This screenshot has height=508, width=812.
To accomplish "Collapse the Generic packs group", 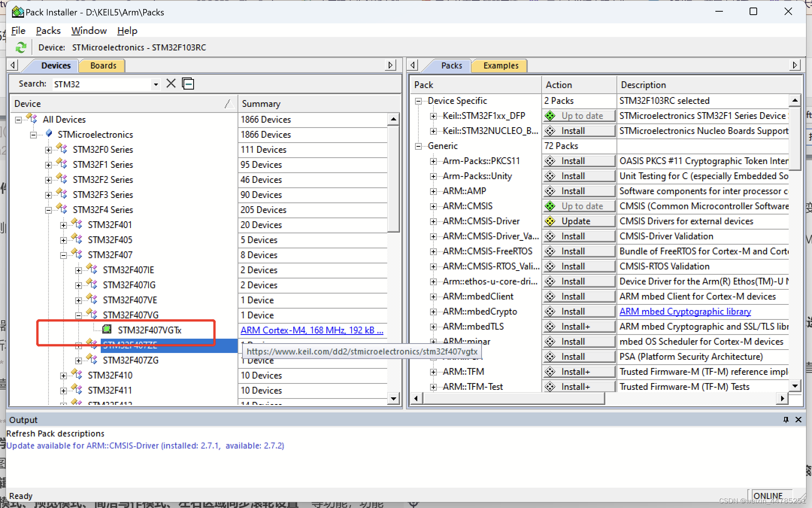I will pos(418,146).
